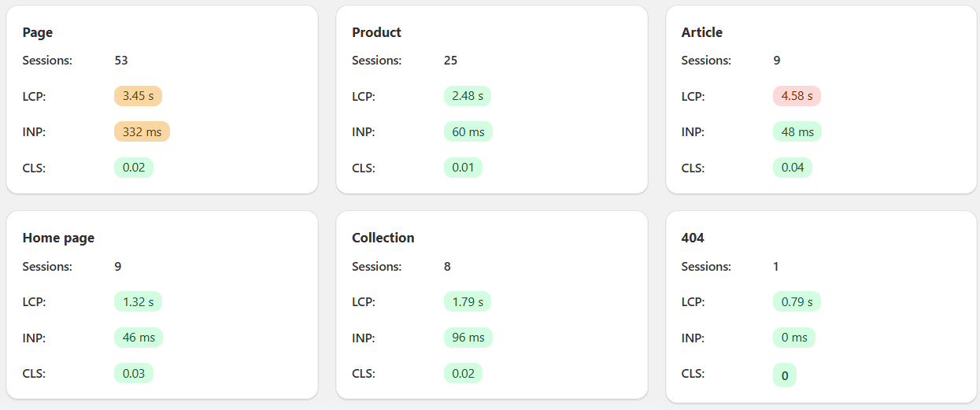Click the 96 ms Collection INP badge
The width and height of the screenshot is (980, 410).
tap(468, 338)
